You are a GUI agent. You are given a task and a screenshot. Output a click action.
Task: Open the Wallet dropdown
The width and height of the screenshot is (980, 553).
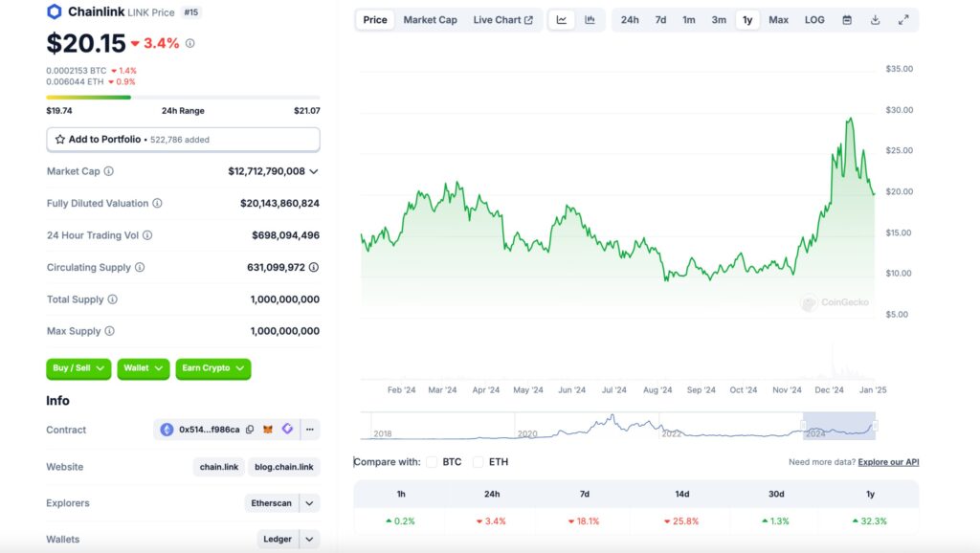(144, 368)
